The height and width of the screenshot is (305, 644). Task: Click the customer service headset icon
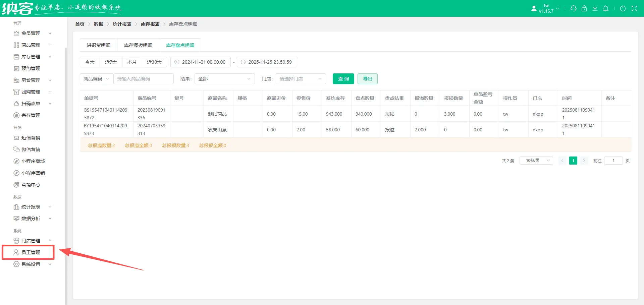(x=573, y=9)
